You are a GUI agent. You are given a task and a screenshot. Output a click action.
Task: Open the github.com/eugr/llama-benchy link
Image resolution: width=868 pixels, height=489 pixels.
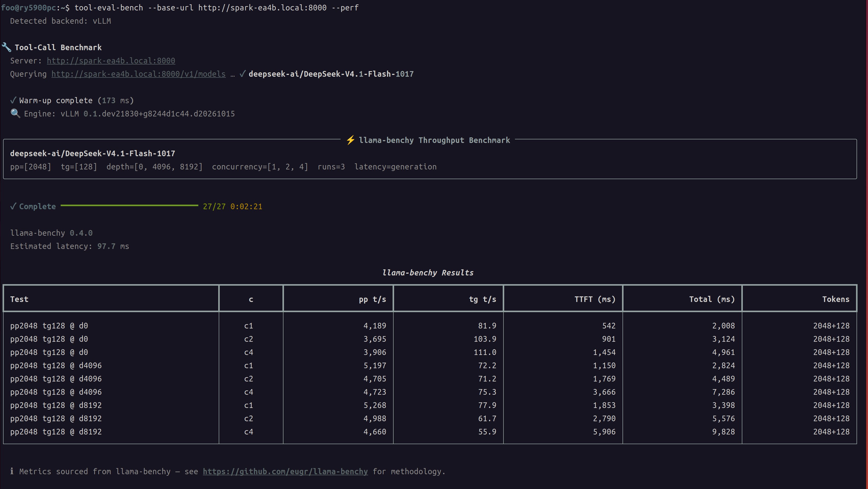click(x=285, y=471)
